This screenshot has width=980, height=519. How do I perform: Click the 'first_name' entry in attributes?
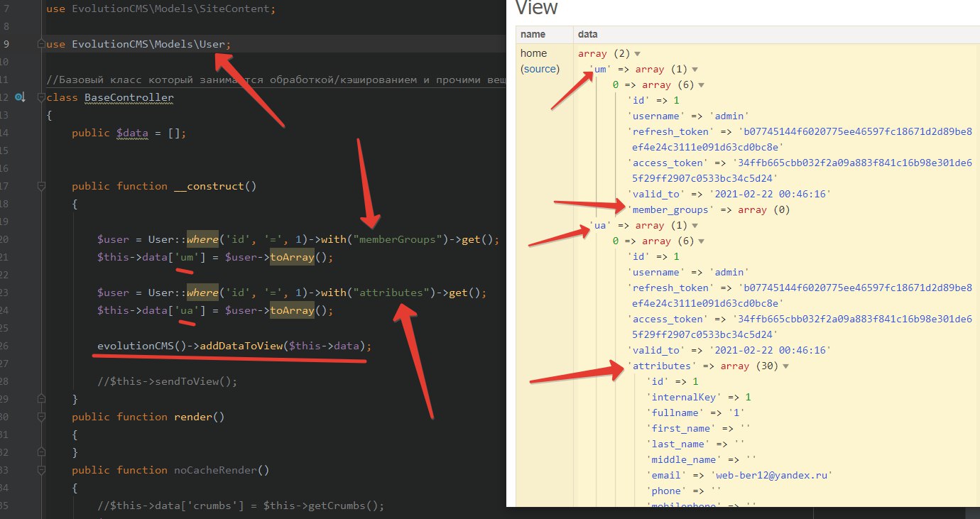pos(697,429)
